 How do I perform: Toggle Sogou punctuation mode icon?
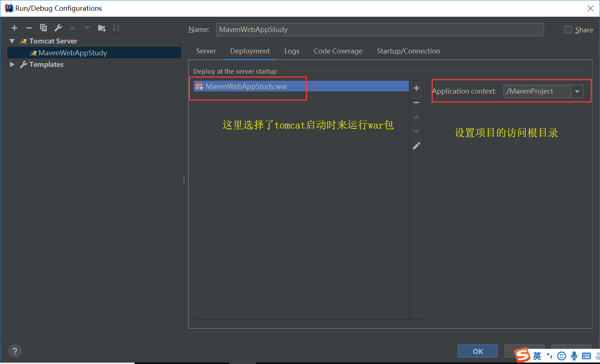[549, 356]
